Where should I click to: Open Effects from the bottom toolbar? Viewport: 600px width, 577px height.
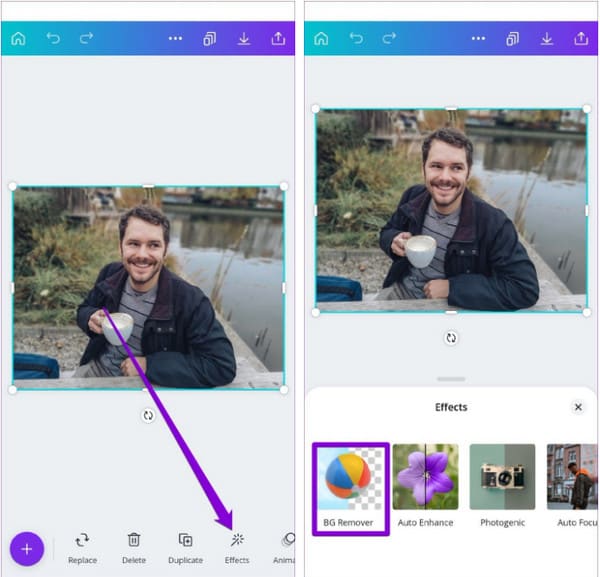237,547
